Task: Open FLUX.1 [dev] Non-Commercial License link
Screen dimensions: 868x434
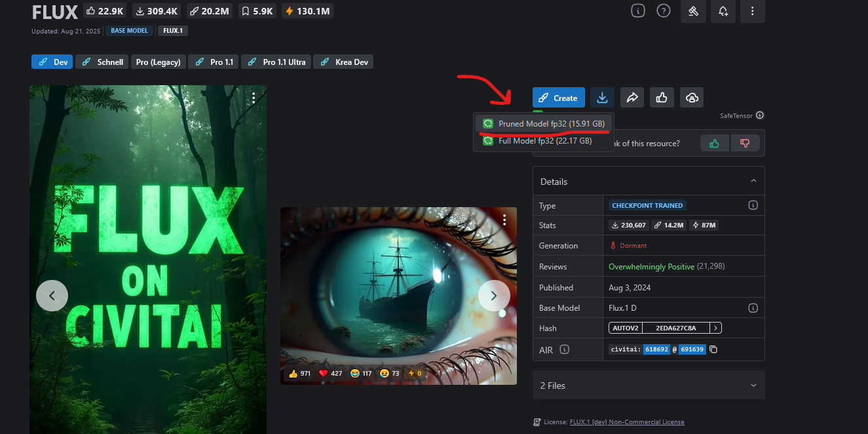Action: [627, 422]
